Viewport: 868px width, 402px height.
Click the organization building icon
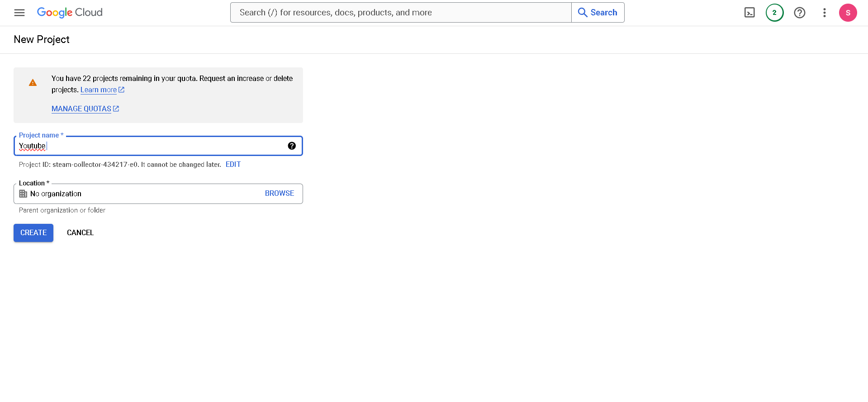tap(23, 194)
